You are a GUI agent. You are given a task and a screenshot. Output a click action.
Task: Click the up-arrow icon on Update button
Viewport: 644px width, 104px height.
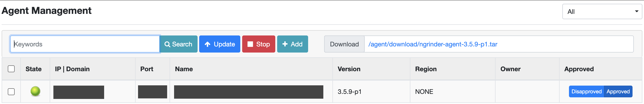[207, 44]
